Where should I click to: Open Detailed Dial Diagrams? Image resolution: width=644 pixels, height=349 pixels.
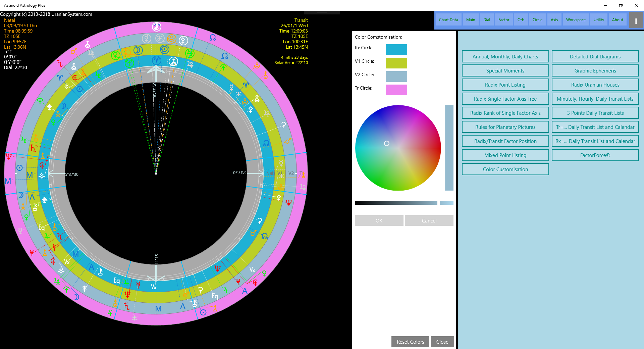click(595, 56)
